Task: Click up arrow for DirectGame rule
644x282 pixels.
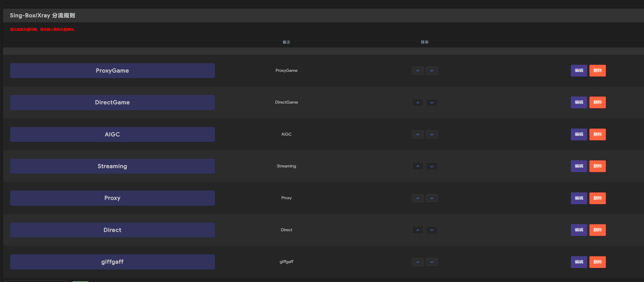Action: point(418,102)
